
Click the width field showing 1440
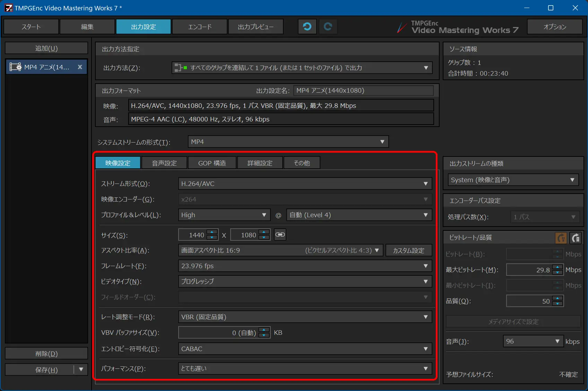coord(193,235)
